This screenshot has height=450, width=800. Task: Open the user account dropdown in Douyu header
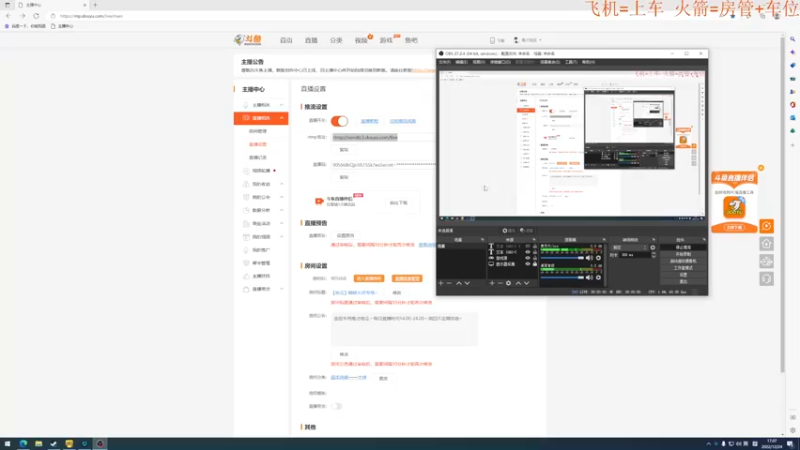pos(528,40)
